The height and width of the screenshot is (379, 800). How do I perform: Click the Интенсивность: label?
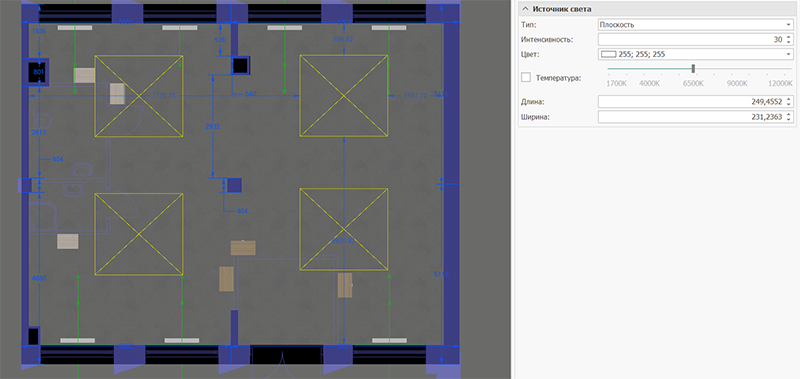click(x=547, y=39)
